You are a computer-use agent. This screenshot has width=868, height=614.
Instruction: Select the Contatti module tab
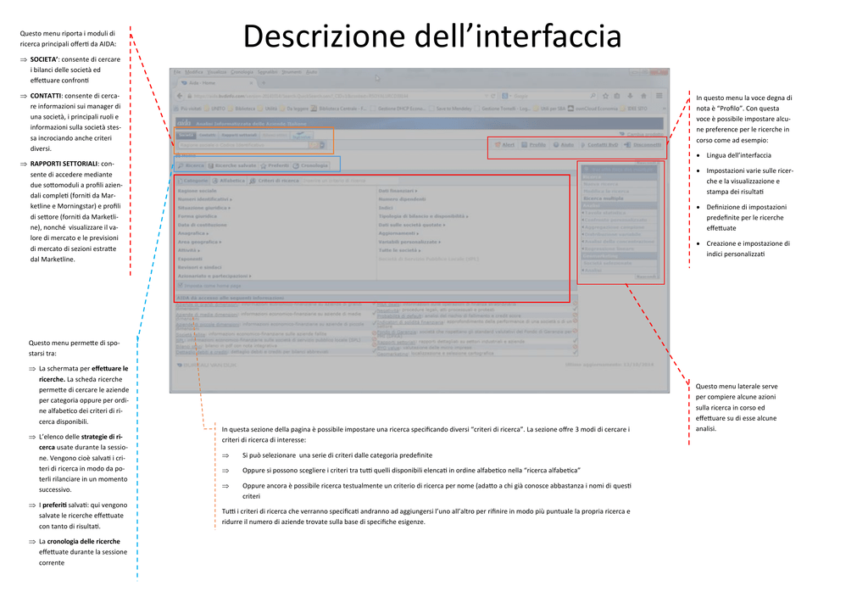tap(207, 135)
